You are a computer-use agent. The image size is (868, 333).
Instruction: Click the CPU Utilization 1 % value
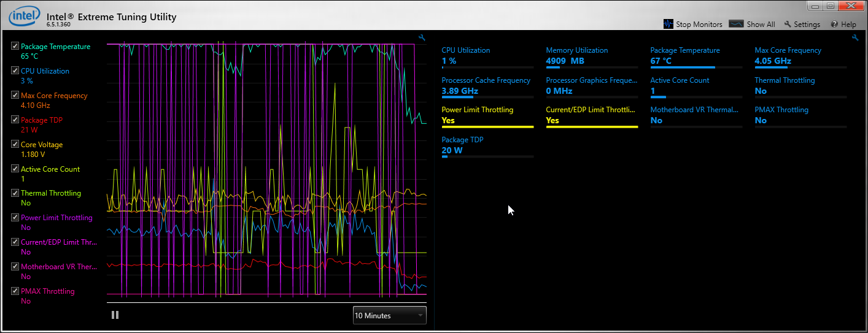click(449, 61)
